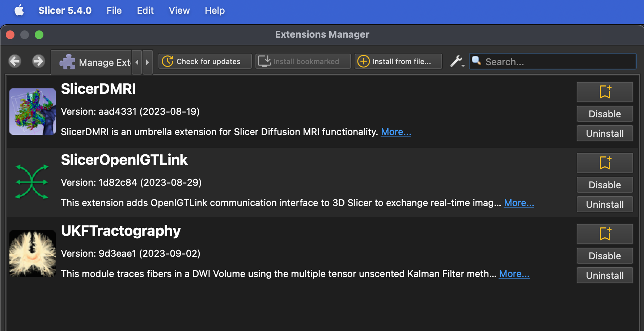Click the right tab scroll chevron
The width and height of the screenshot is (644, 331).
(148, 62)
